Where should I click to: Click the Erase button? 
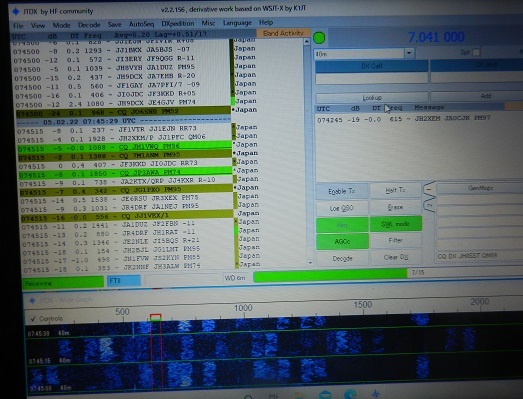[396, 207]
